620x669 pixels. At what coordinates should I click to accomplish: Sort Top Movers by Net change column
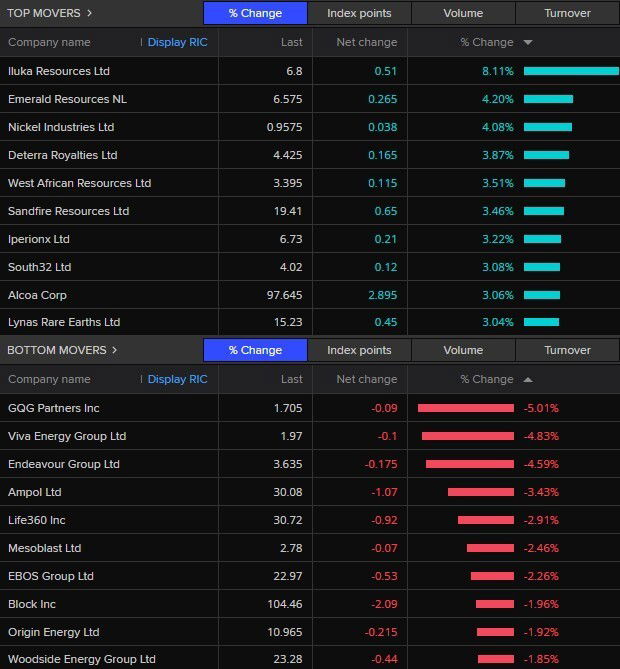366,43
